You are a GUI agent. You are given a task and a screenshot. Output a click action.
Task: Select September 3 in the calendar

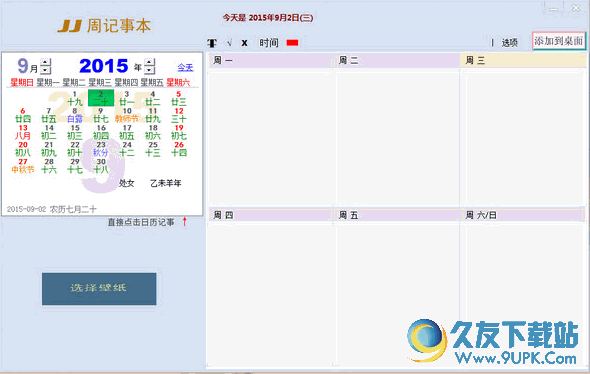click(127, 98)
